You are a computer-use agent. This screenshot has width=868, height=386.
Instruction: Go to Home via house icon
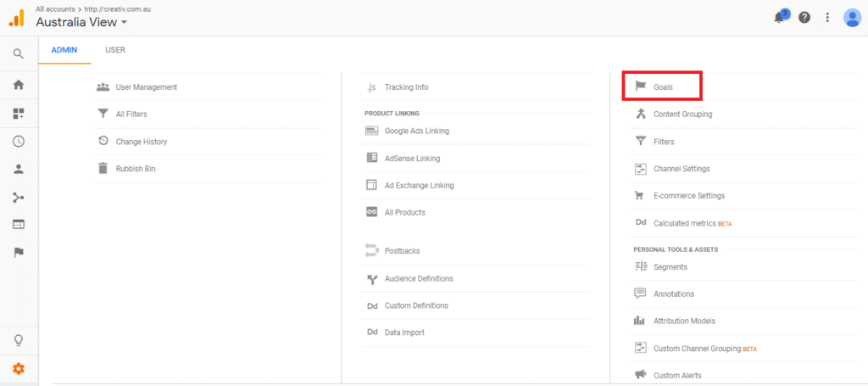click(19, 86)
